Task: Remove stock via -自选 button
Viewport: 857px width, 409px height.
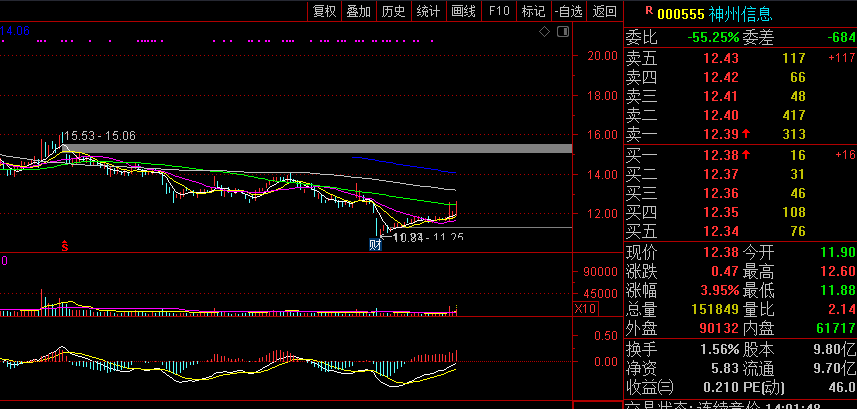Action: pyautogui.click(x=568, y=11)
